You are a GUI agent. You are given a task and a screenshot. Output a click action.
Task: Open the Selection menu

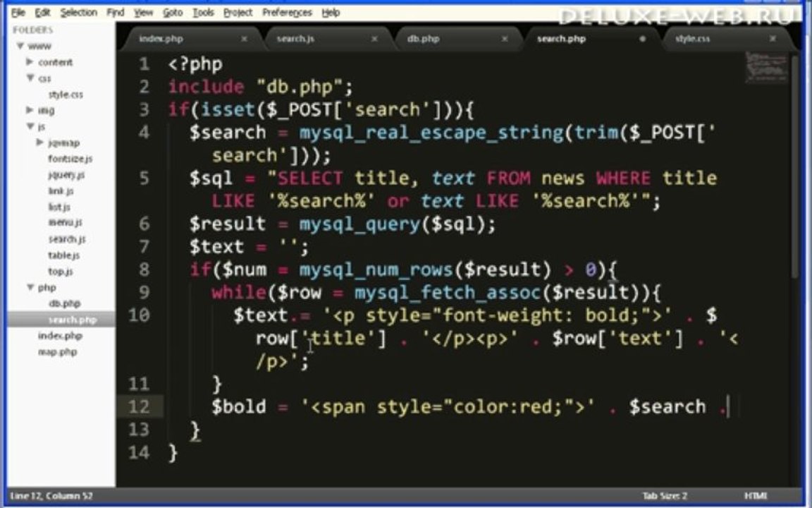coord(79,13)
